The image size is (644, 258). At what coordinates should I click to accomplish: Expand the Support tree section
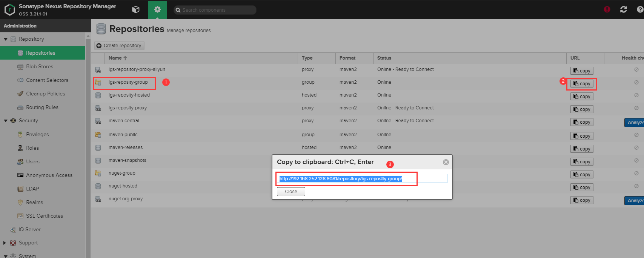[x=5, y=243]
